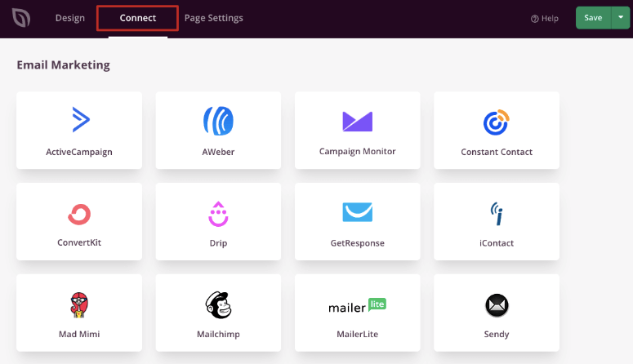Choose the AWeber label
Viewport: 633px width, 364px height.
pos(218,152)
